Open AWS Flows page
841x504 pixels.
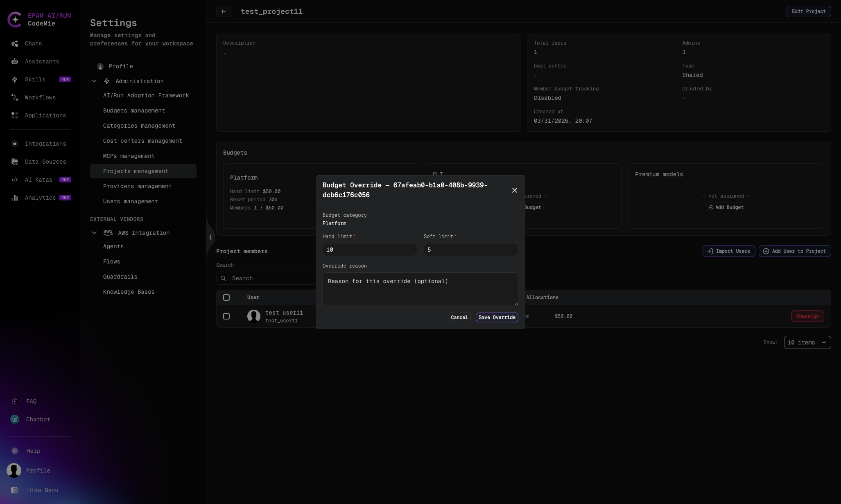(x=111, y=261)
